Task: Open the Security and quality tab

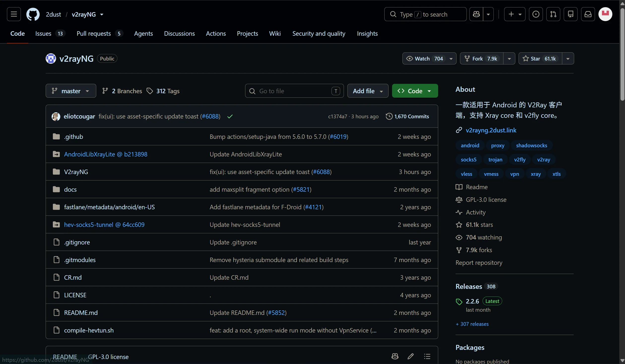Action: [x=319, y=33]
